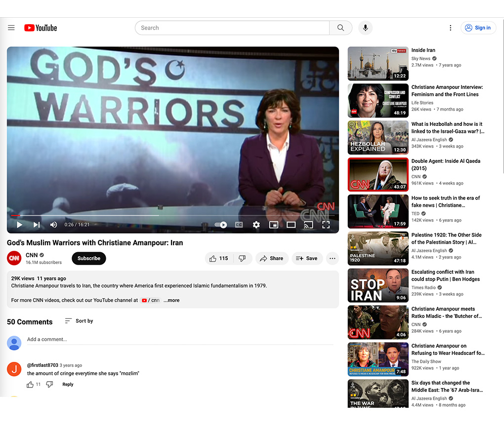Open Escalating conflict with Iran video title

click(446, 275)
